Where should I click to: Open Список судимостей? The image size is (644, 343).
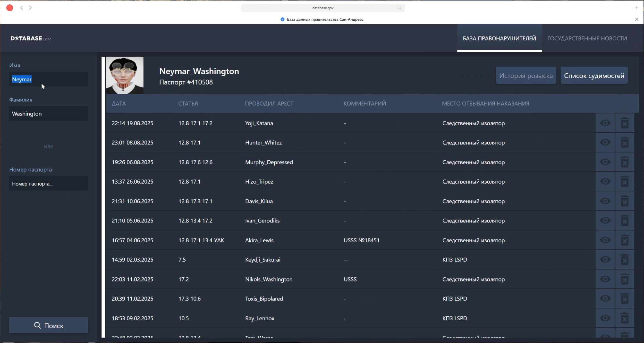point(594,76)
